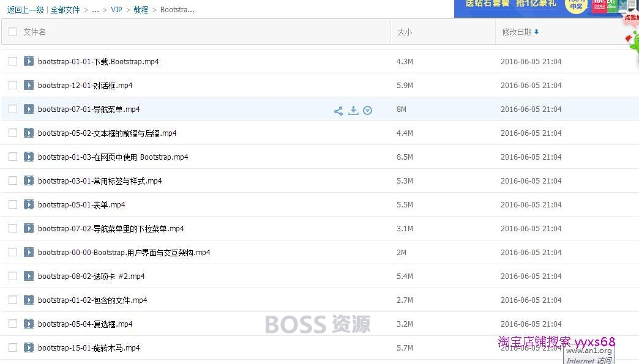The height and width of the screenshot is (364, 639).
Task: Open the collapsed '...' breadcrumb
Action: [x=95, y=10]
